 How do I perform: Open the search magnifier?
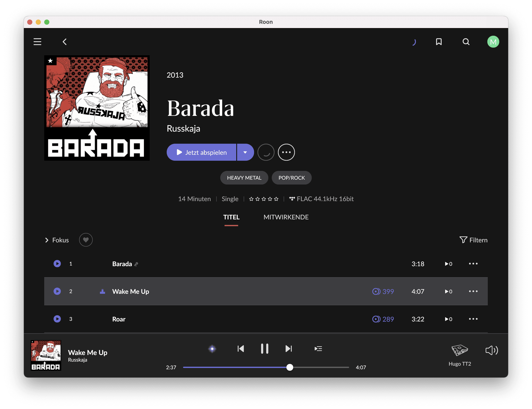tap(466, 42)
